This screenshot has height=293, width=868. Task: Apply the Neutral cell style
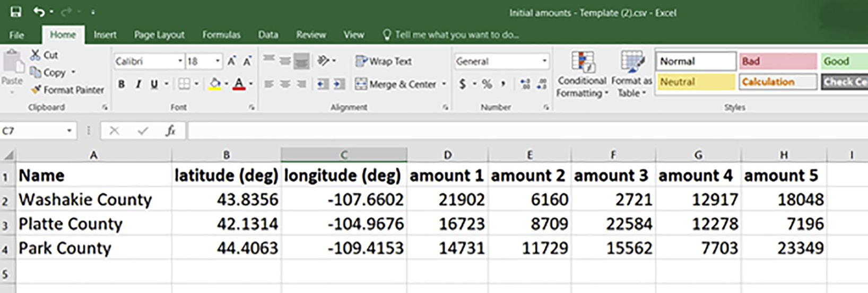tap(696, 82)
